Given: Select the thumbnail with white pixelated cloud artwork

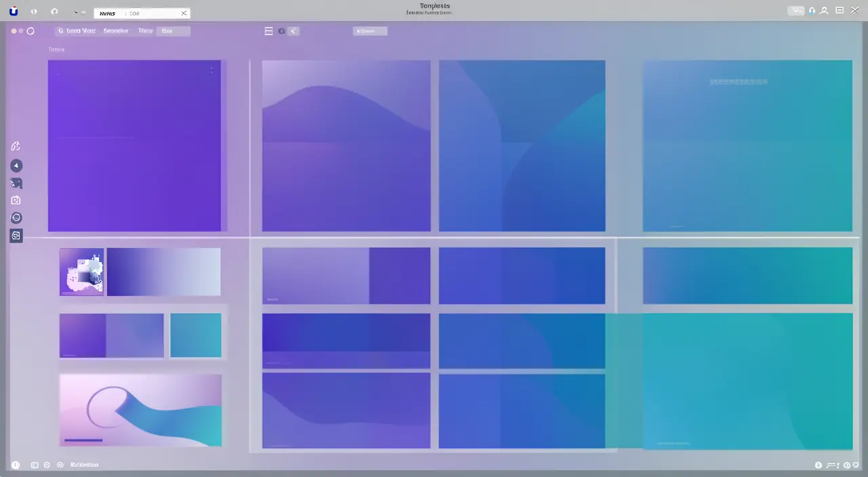Looking at the screenshot, I should 81,272.
